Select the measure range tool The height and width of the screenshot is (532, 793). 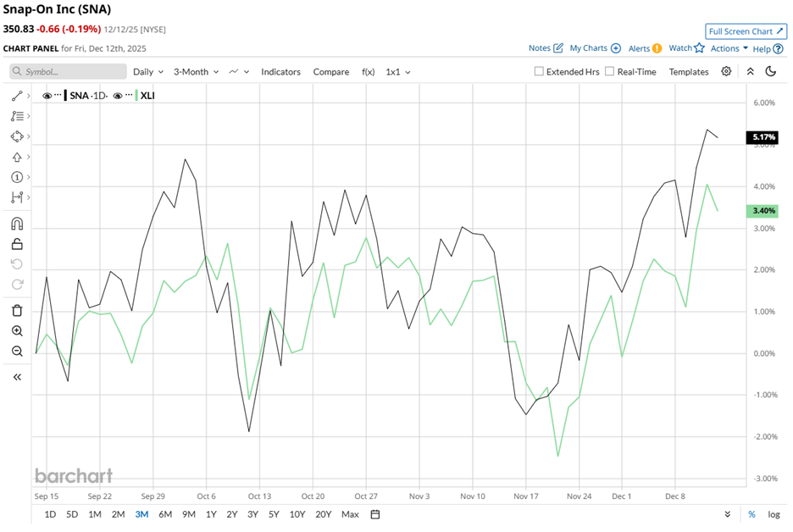point(17,197)
